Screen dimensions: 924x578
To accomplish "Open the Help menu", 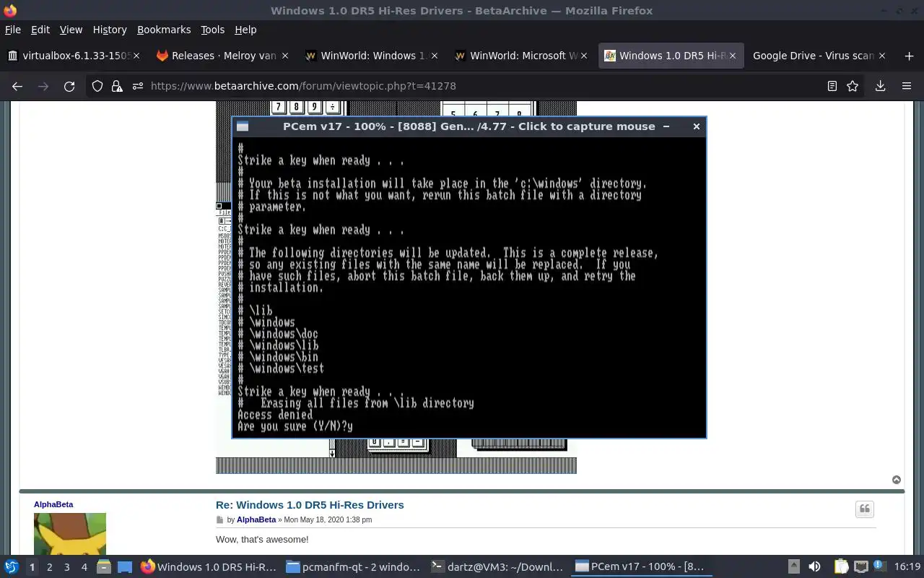I will tap(245, 30).
